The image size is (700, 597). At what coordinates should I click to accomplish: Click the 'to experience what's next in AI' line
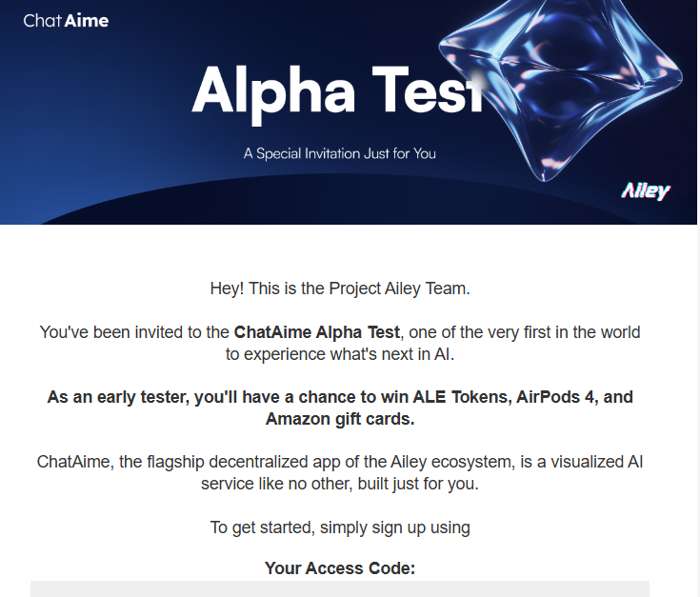[340, 354]
